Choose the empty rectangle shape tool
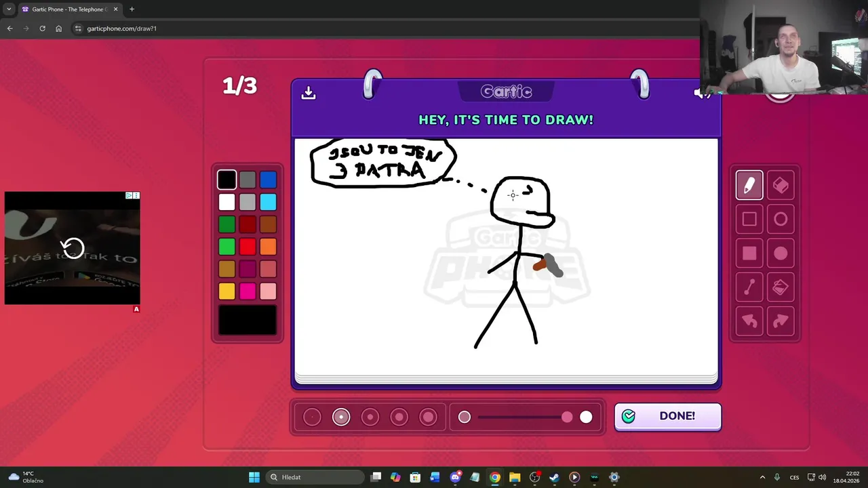 (x=749, y=219)
